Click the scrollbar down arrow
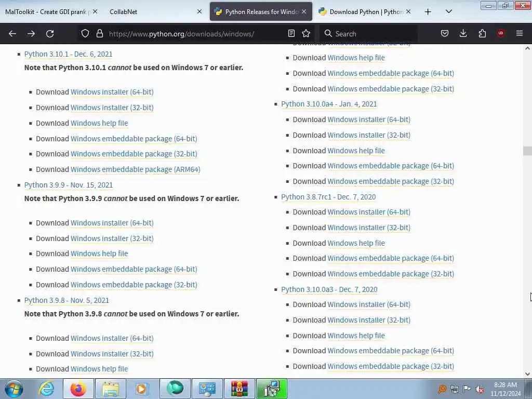The width and height of the screenshot is (532, 399). [x=527, y=374]
